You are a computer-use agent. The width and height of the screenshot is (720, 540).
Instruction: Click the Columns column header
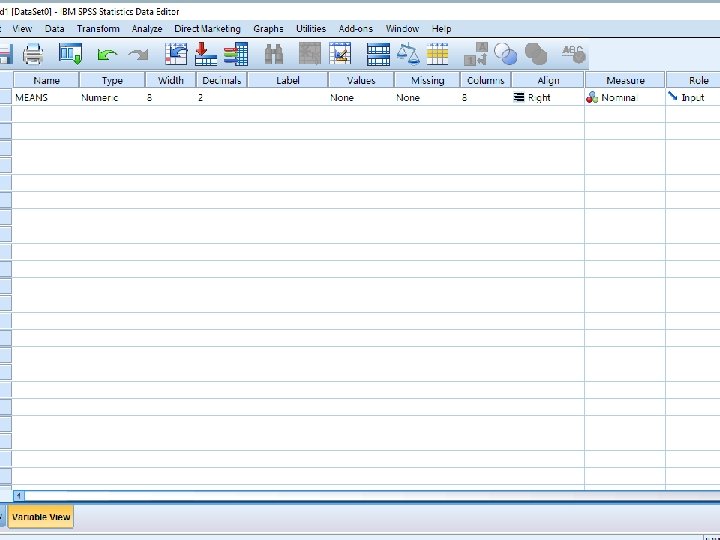click(x=485, y=80)
